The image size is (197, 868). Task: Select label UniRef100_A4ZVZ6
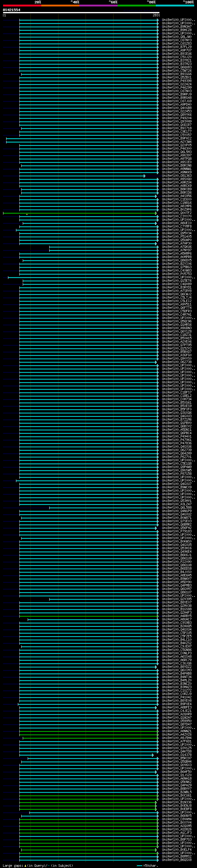pyautogui.click(x=177, y=734)
